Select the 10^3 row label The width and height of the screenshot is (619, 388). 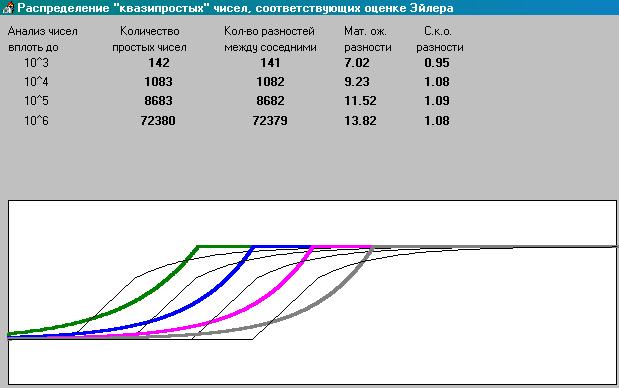(x=36, y=63)
